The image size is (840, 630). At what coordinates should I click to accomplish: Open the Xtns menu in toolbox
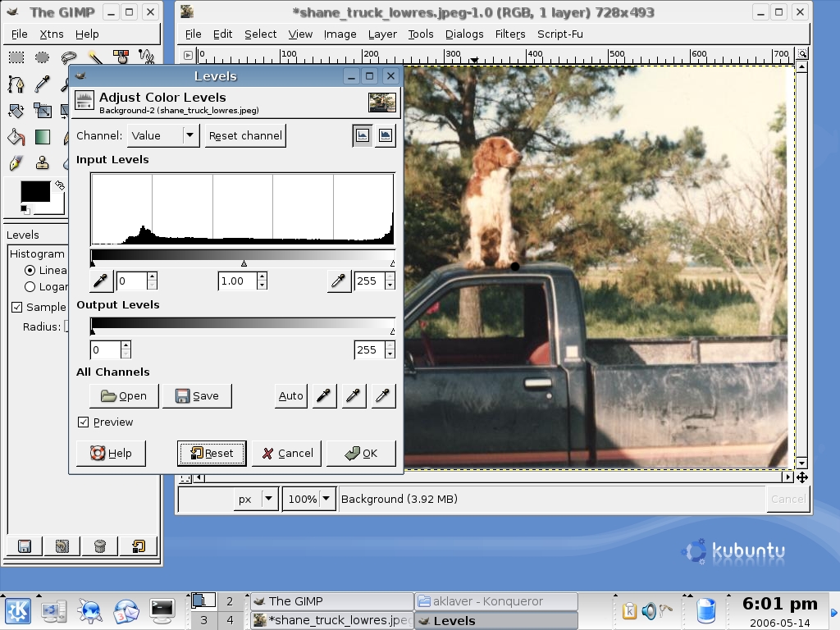pyautogui.click(x=52, y=34)
